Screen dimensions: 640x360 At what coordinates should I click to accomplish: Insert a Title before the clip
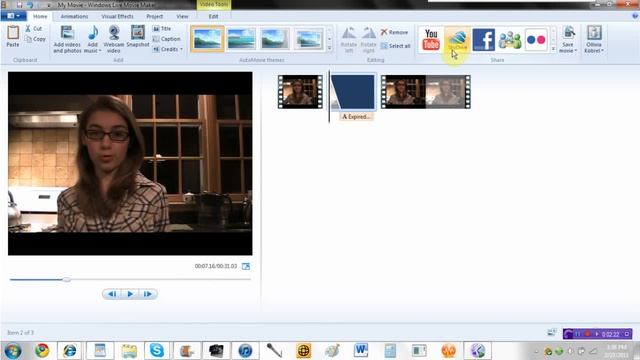[x=162, y=29]
